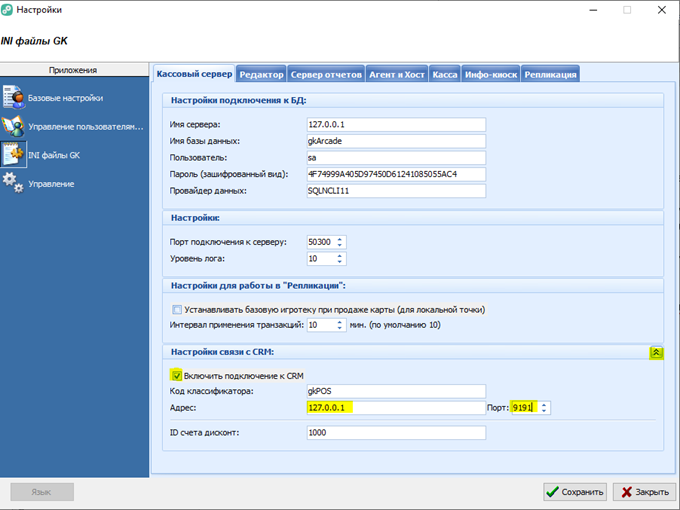Click the Приложения panel header

click(74, 70)
